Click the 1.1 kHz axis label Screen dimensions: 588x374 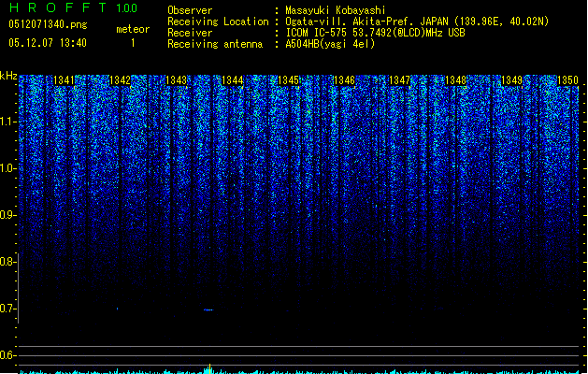click(7, 122)
